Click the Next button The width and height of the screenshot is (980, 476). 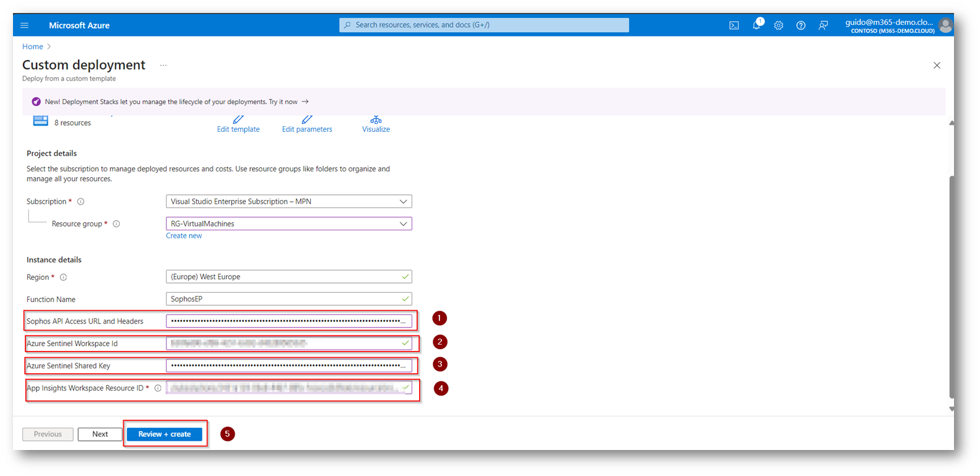100,435
